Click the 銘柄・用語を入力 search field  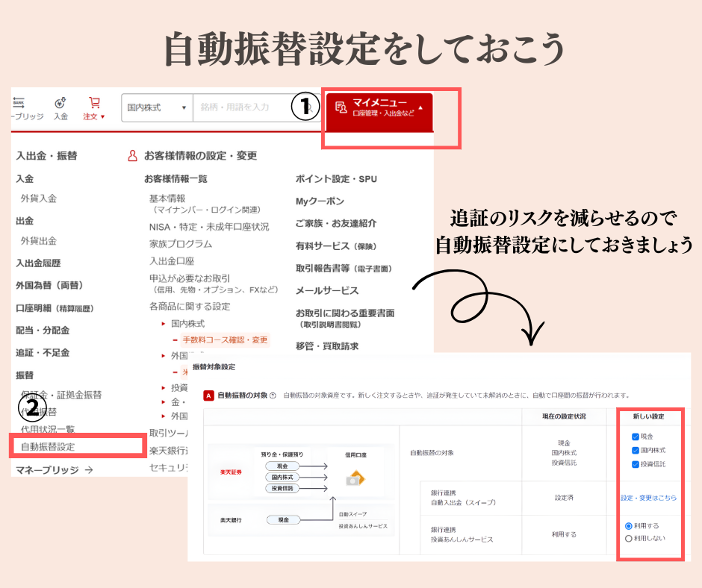[x=246, y=107]
